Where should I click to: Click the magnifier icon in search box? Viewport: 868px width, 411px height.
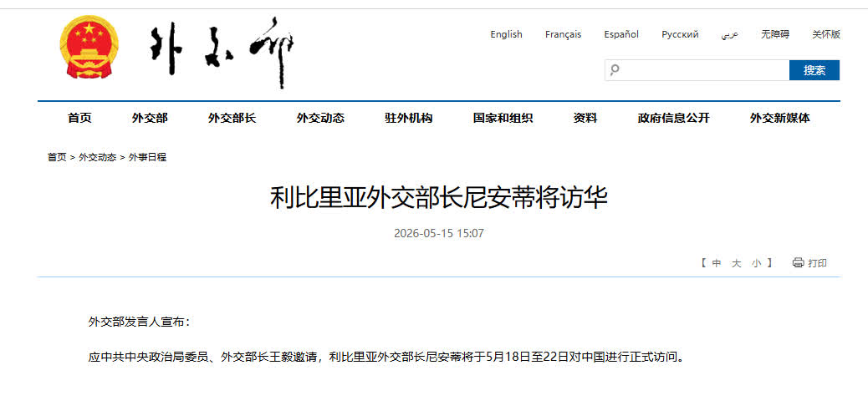click(x=615, y=70)
